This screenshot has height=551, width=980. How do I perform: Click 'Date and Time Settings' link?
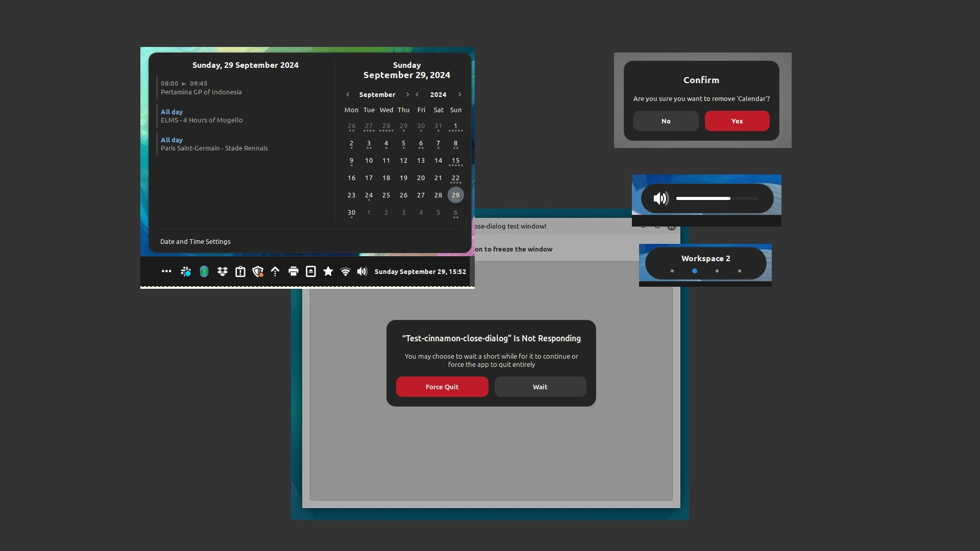point(195,241)
